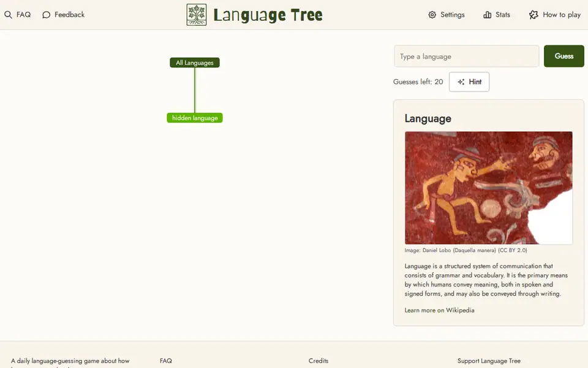Click the Stats bar chart icon
588x368 pixels.
click(487, 15)
